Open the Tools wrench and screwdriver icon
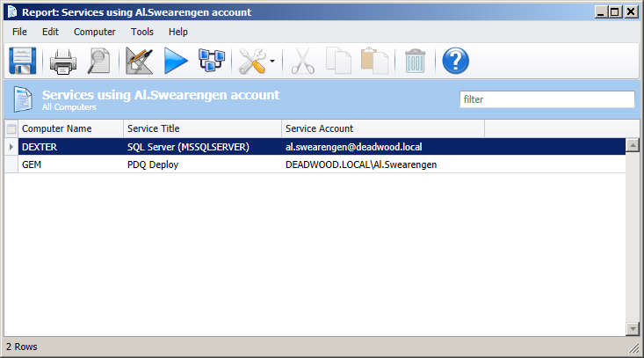The image size is (644, 358). point(252,62)
